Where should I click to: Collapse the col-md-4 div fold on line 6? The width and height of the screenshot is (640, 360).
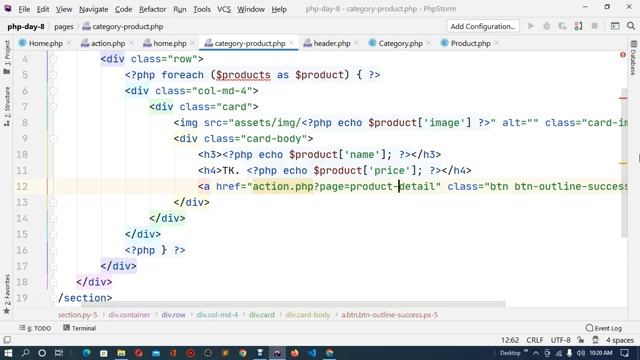tap(53, 91)
